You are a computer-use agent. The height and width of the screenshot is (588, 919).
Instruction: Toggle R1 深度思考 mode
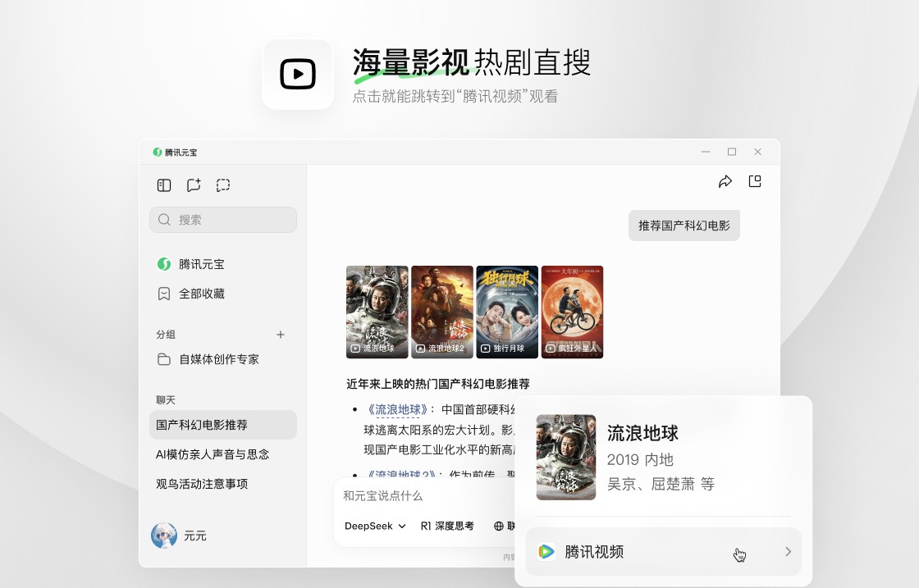447,526
